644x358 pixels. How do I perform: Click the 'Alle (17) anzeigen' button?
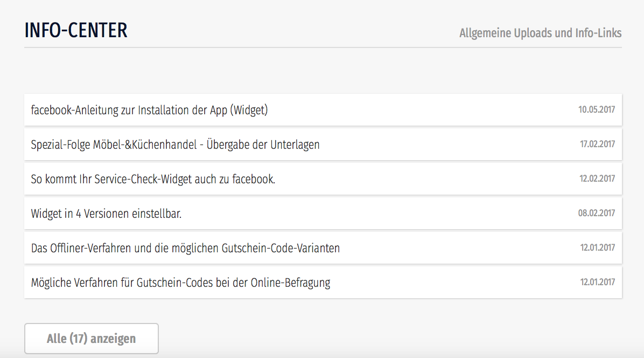tap(92, 339)
